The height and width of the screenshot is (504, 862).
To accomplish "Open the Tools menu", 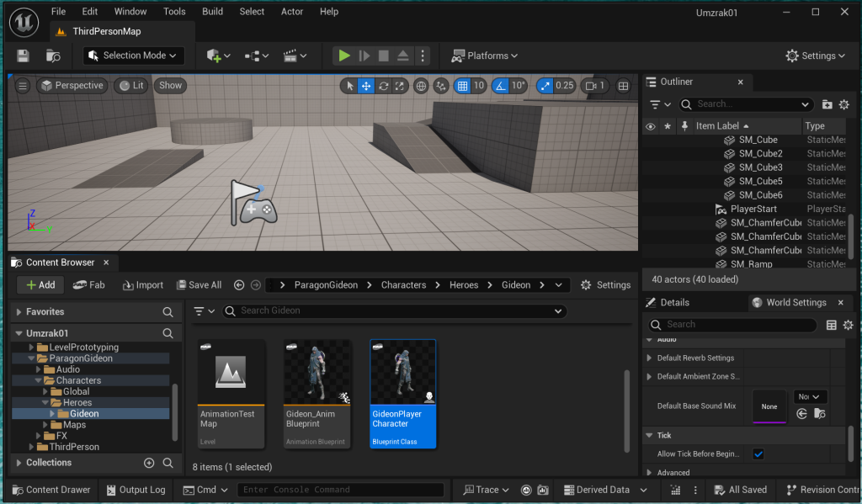I will pos(174,12).
